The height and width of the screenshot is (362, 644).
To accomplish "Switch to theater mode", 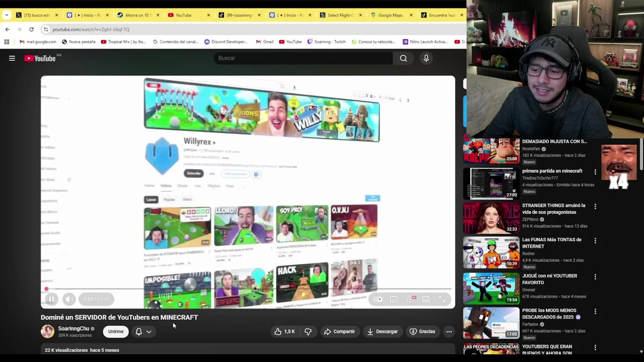I will [x=426, y=299].
